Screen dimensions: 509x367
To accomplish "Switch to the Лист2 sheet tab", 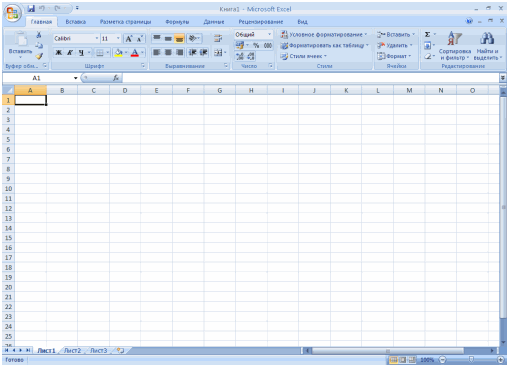I will (x=72, y=351).
